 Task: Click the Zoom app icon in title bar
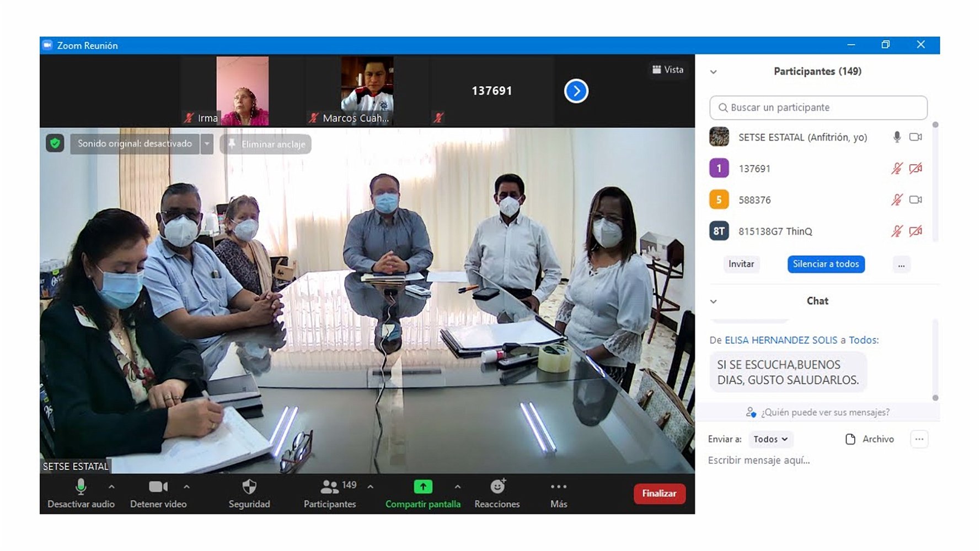point(47,45)
